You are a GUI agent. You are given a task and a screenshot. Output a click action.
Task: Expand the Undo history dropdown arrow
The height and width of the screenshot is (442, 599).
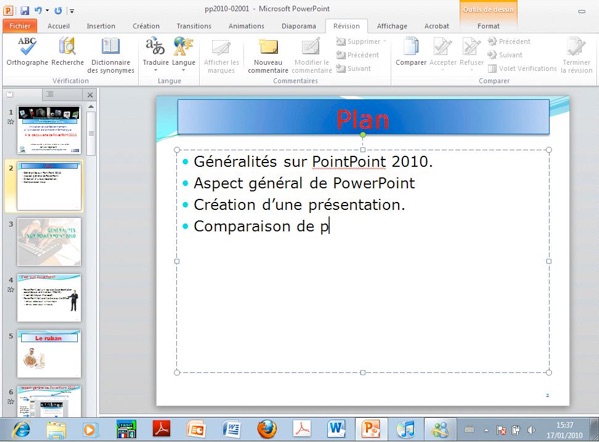pyautogui.click(x=47, y=10)
